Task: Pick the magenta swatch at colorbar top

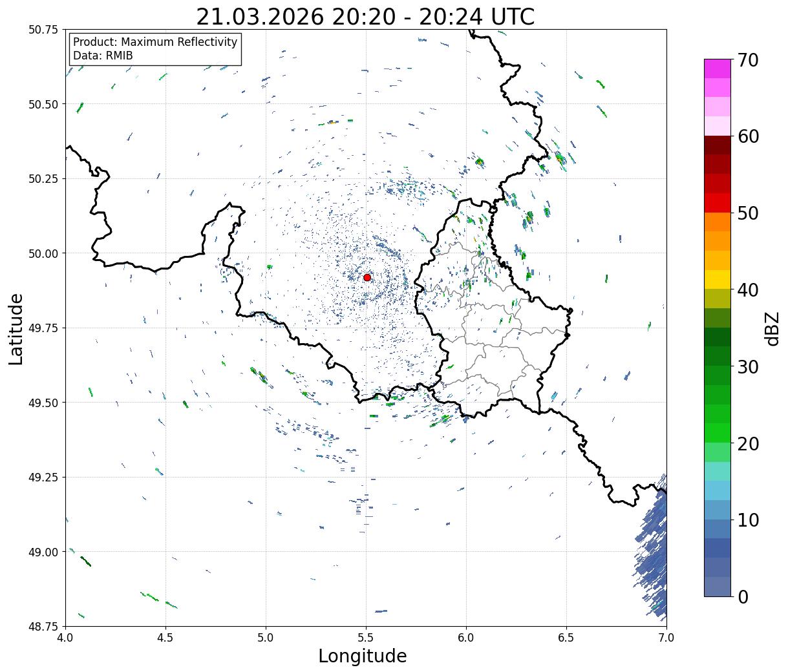Action: [x=718, y=68]
